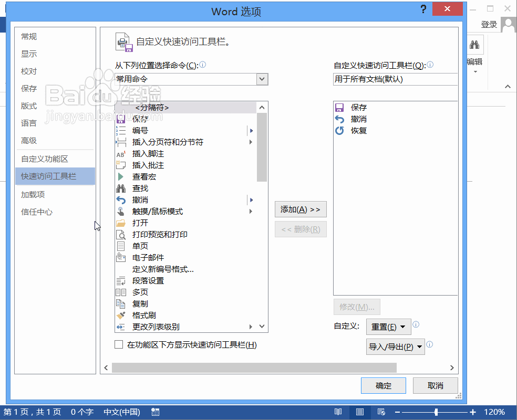This screenshot has height=420, width=517.
Task: Select the 电子邮件 icon
Action: (121, 258)
